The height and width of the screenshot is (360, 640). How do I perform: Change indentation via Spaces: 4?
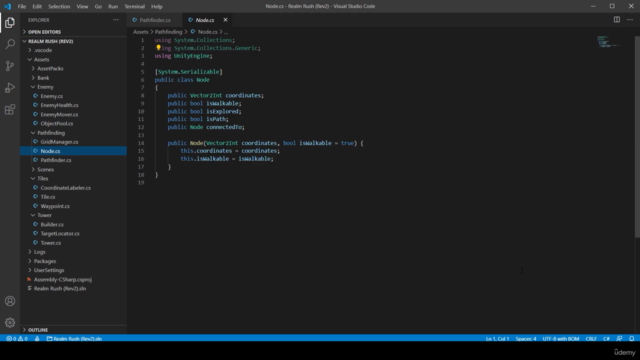[526, 339]
